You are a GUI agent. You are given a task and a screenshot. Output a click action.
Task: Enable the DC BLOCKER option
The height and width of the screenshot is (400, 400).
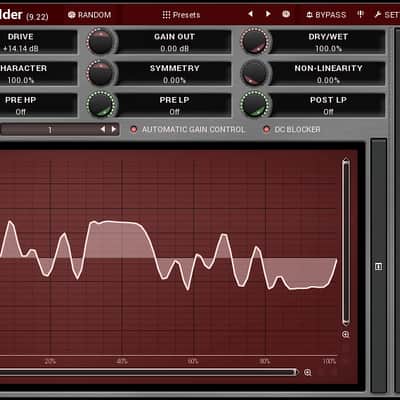point(292,129)
